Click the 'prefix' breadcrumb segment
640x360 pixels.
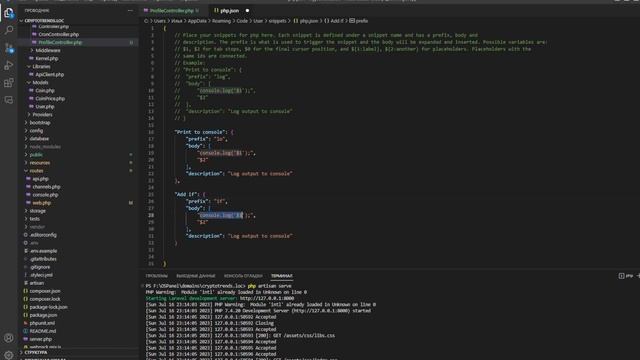(362, 21)
